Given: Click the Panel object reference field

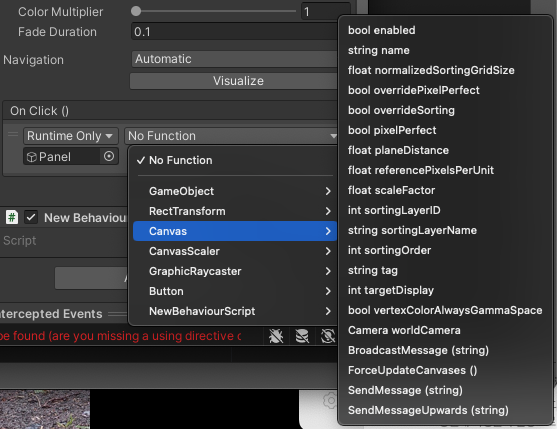Looking at the screenshot, I should (x=71, y=156).
